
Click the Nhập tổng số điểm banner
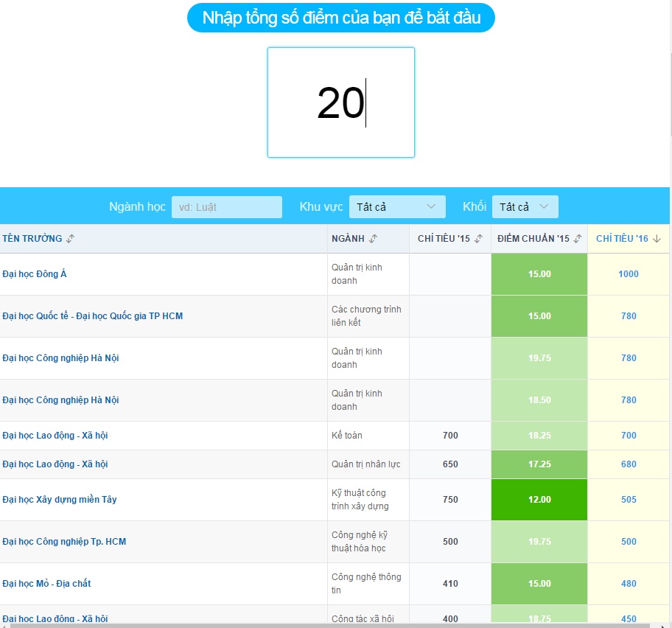340,18
